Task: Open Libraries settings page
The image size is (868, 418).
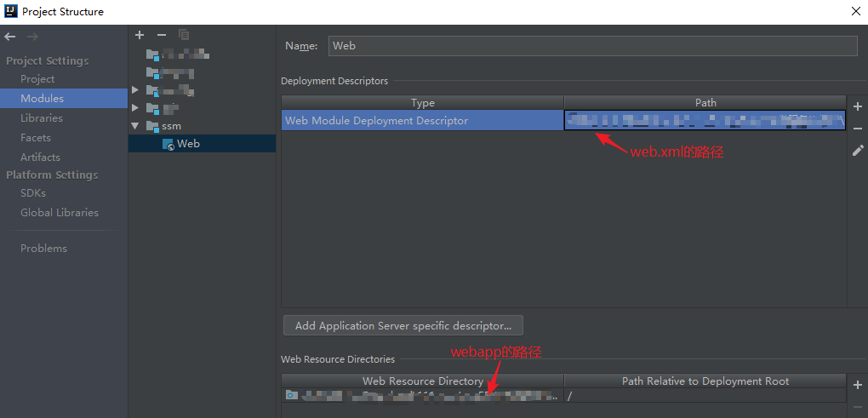Action: pos(42,118)
